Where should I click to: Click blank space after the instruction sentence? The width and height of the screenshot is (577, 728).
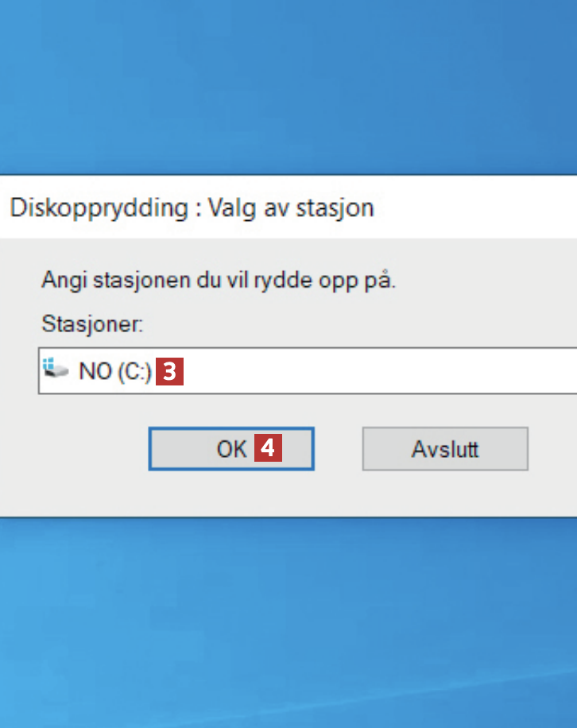pos(485,281)
